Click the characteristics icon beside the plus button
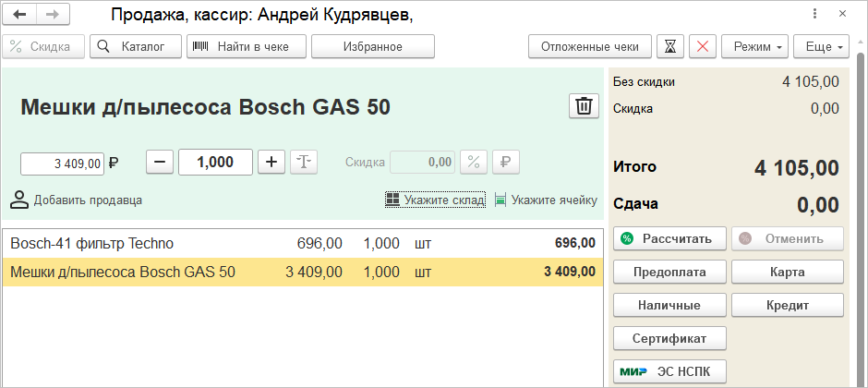This screenshot has height=388, width=868. pyautogui.click(x=304, y=162)
